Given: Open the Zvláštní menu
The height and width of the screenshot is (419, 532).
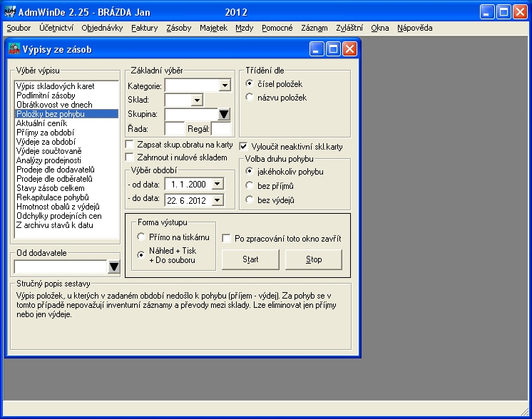Looking at the screenshot, I should click(x=349, y=28).
